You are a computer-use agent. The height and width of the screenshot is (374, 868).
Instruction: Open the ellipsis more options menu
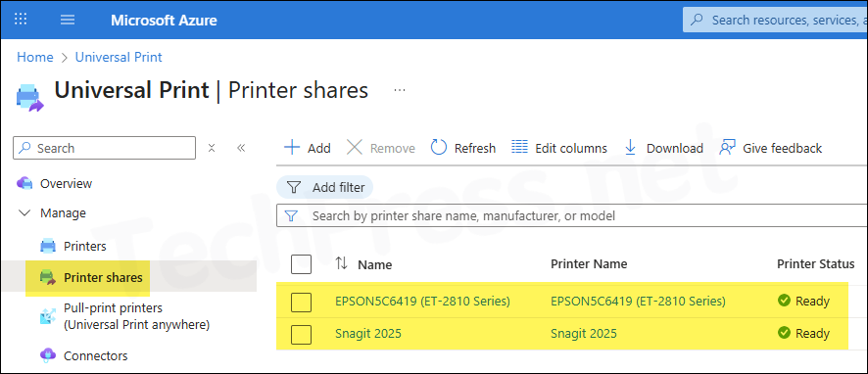click(x=400, y=90)
